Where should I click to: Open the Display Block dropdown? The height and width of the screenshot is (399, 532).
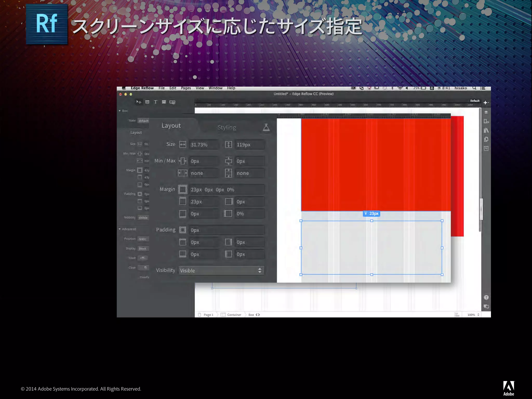tap(143, 249)
